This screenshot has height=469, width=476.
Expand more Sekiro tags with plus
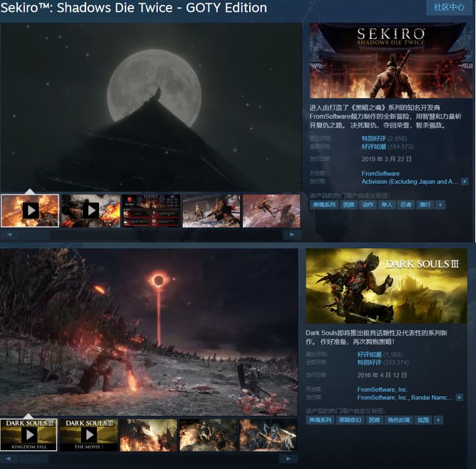(440, 205)
